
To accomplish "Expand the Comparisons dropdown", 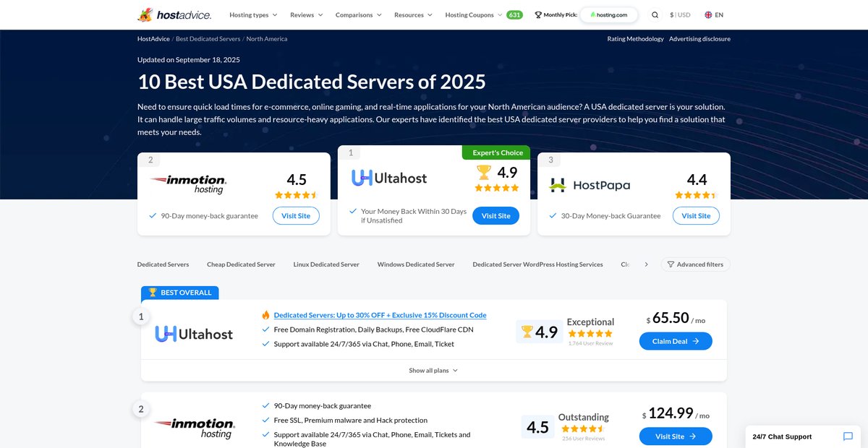I will pos(359,14).
